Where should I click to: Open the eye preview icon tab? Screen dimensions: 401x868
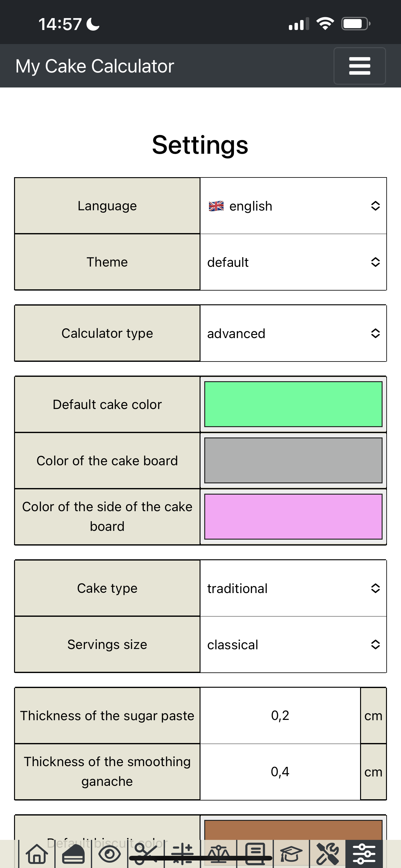click(110, 854)
